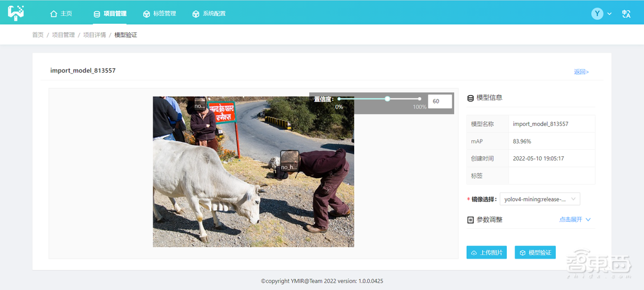Adjust the 置信度 confidence slider handle
Image resolution: width=644 pixels, height=290 pixels.
pos(387,99)
